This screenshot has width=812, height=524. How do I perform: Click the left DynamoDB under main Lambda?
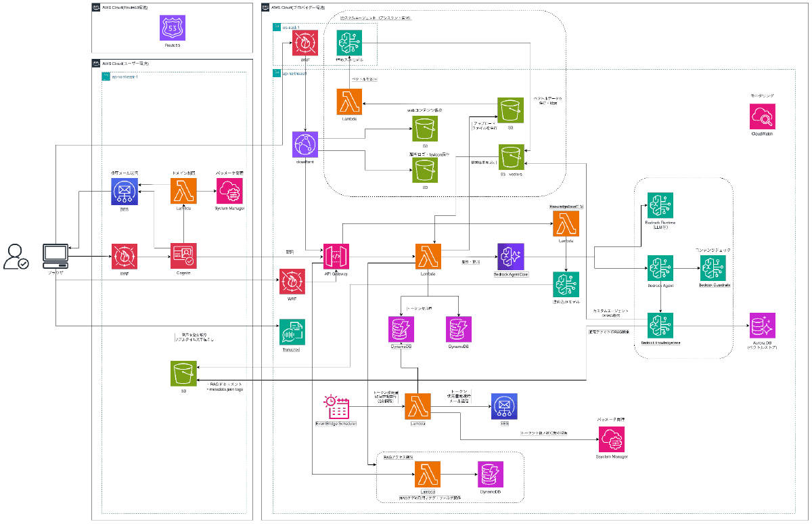401,328
